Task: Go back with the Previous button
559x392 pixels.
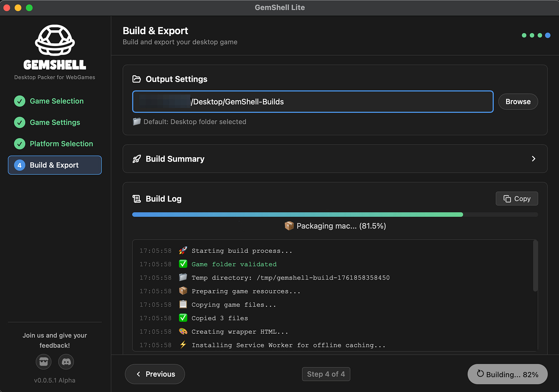Action: click(x=155, y=374)
